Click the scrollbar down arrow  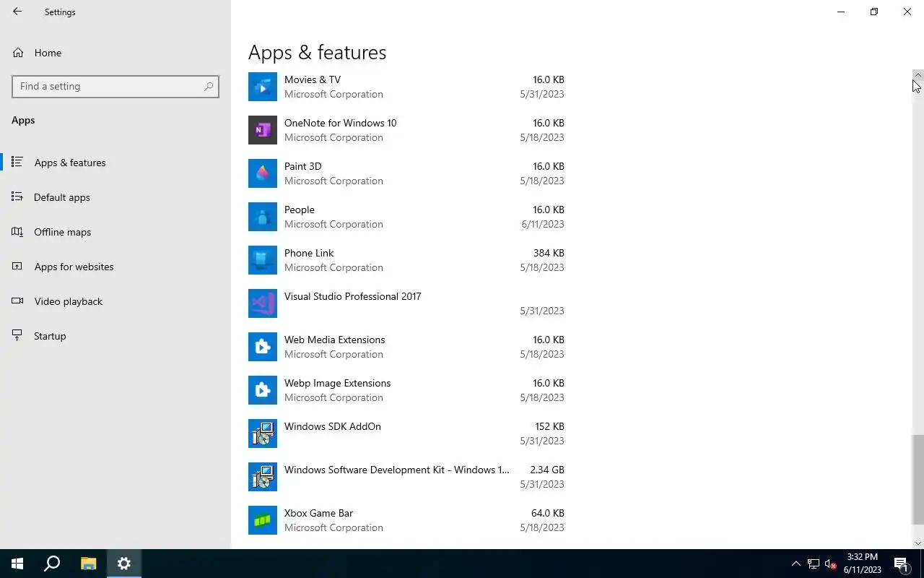(918, 543)
